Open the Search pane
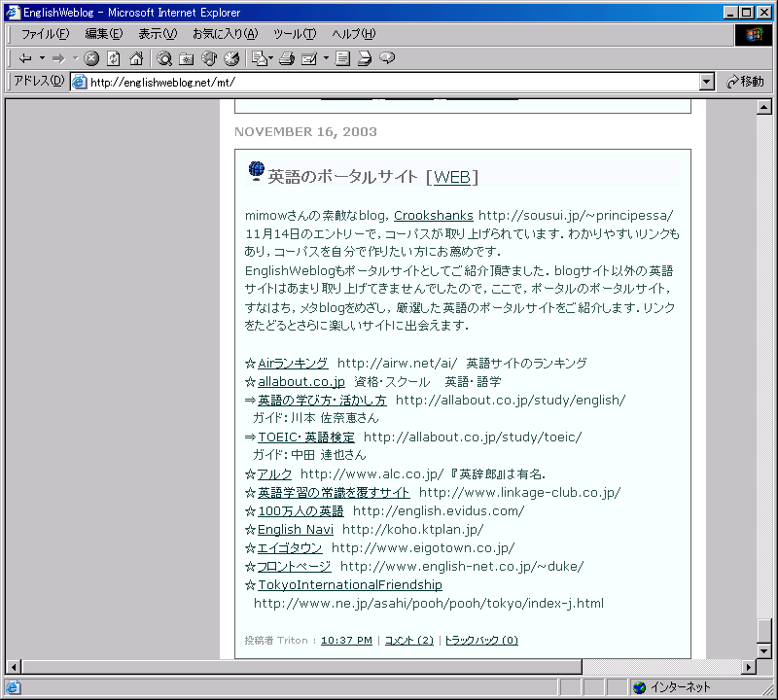Image resolution: width=778 pixels, height=700 pixels. pos(164,58)
